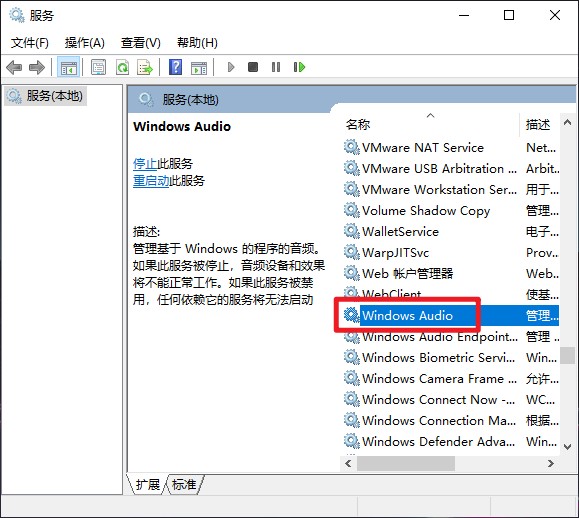Click gear icon beside VMware USB Arbitration
This screenshot has height=518, width=579.
point(351,168)
